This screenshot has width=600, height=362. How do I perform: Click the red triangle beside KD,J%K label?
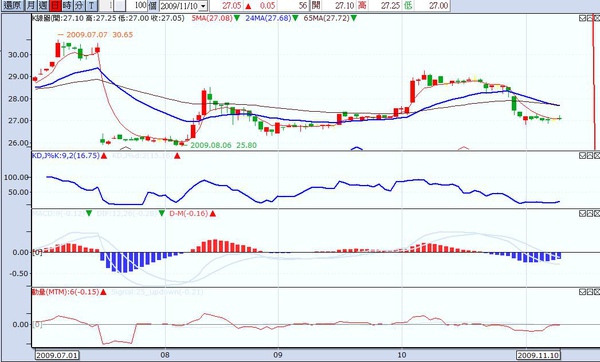[104, 156]
